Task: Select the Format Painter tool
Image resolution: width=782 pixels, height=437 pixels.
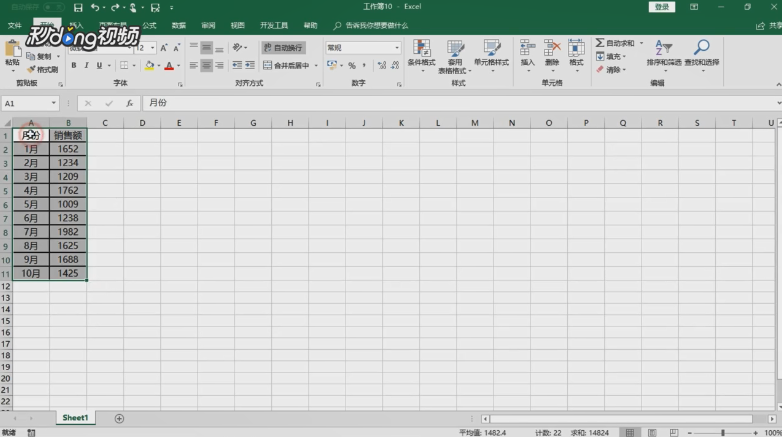Action: pyautogui.click(x=42, y=69)
